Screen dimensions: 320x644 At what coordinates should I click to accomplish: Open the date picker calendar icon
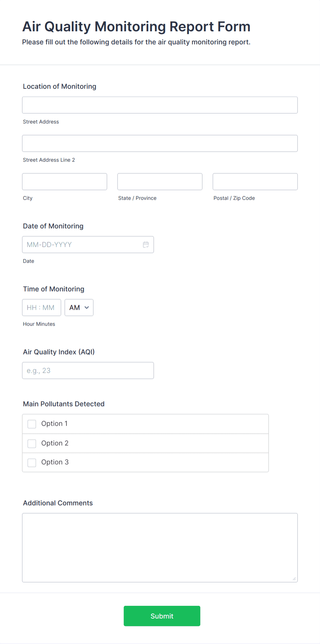(x=146, y=244)
